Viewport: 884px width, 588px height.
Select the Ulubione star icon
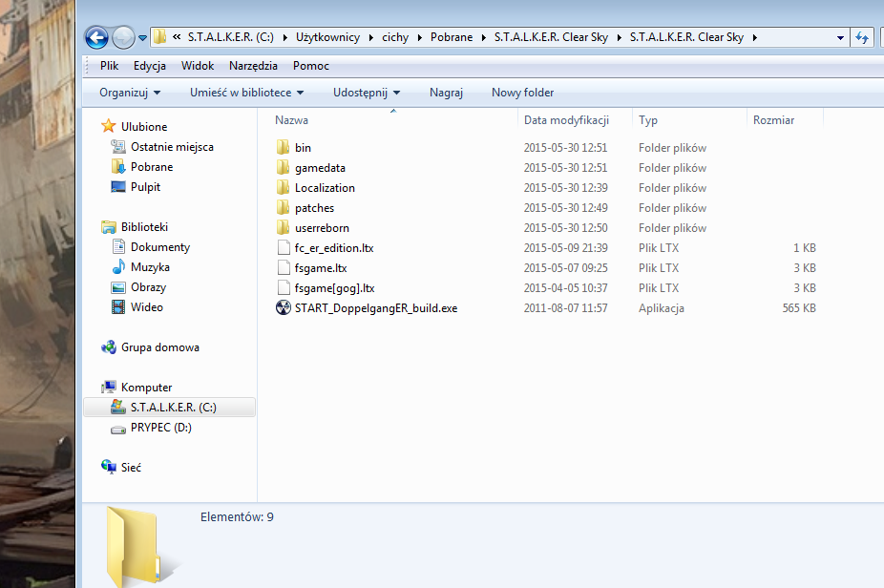pos(108,126)
